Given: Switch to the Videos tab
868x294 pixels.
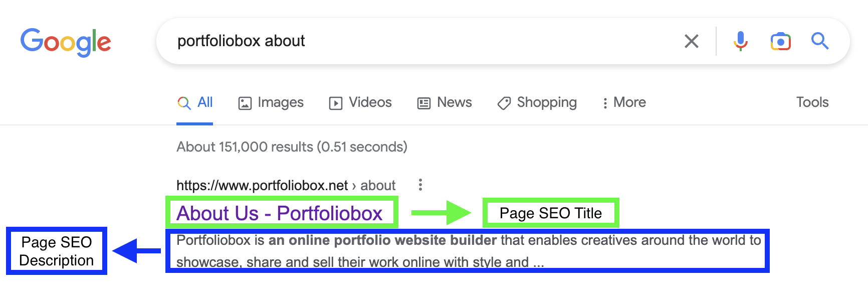Looking at the screenshot, I should click(360, 103).
